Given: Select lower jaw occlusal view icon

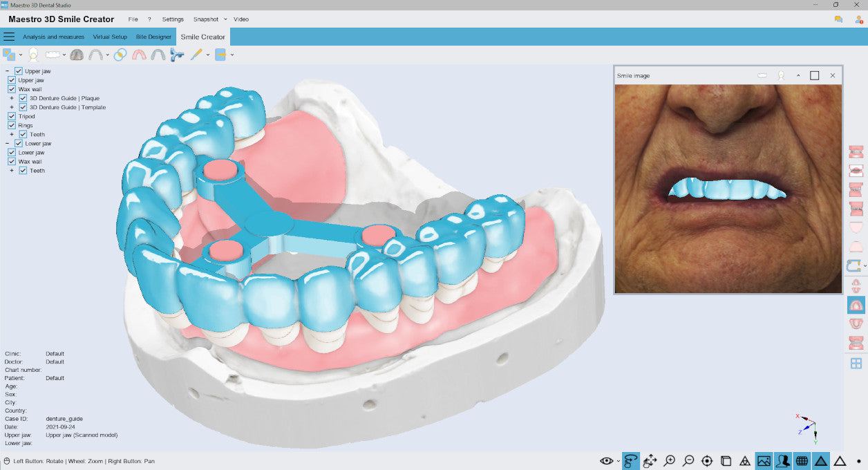Looking at the screenshot, I should [x=856, y=323].
